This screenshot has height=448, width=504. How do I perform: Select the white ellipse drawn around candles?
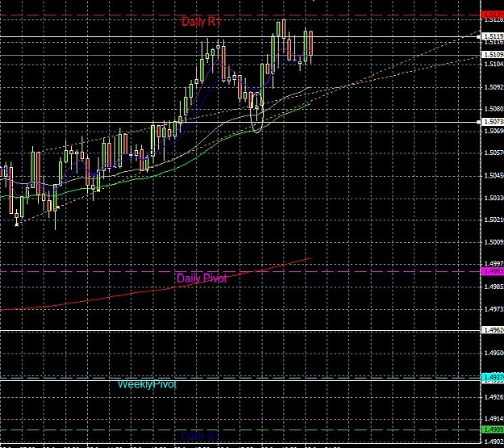(x=256, y=112)
